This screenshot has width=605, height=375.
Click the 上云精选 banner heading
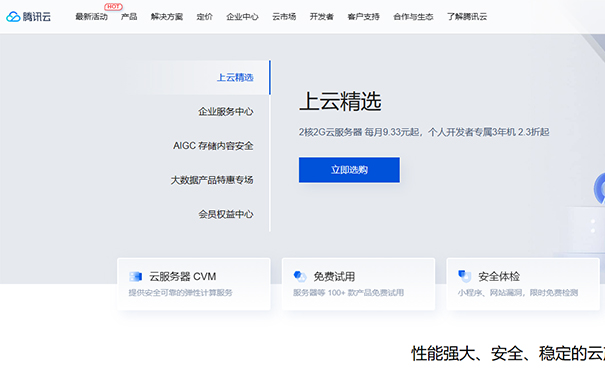point(340,101)
